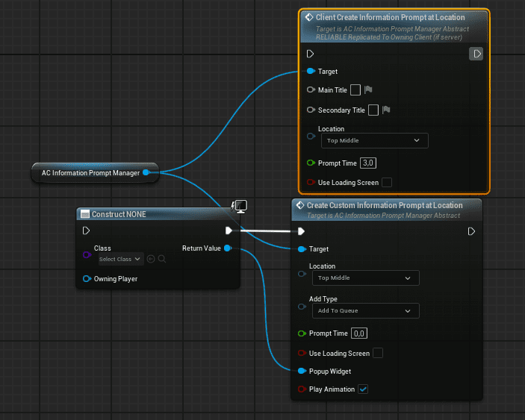
Task: Click Location pin on Create Custom node
Action: coord(302,274)
